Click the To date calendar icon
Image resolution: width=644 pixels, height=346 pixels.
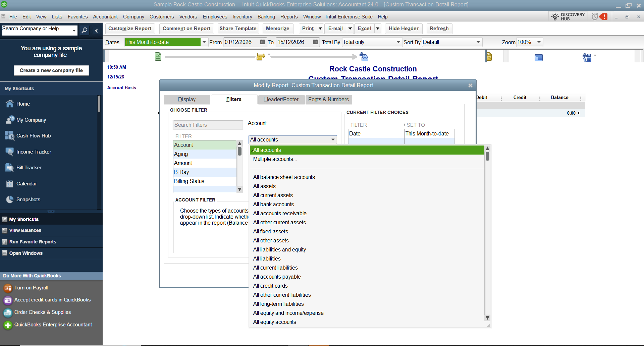coord(315,42)
